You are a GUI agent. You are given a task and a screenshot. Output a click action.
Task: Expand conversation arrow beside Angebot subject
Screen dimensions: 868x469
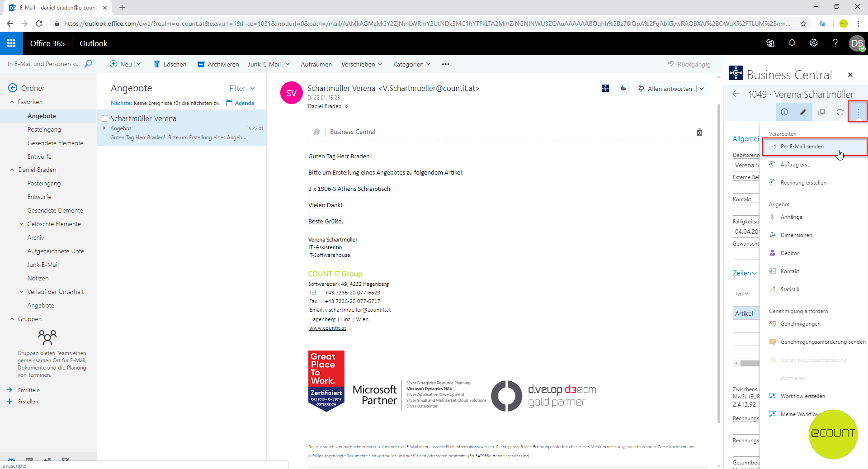[104, 128]
